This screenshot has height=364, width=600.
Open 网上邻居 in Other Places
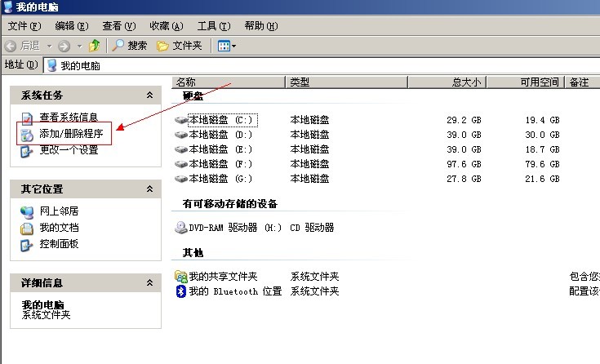pyautogui.click(x=59, y=211)
